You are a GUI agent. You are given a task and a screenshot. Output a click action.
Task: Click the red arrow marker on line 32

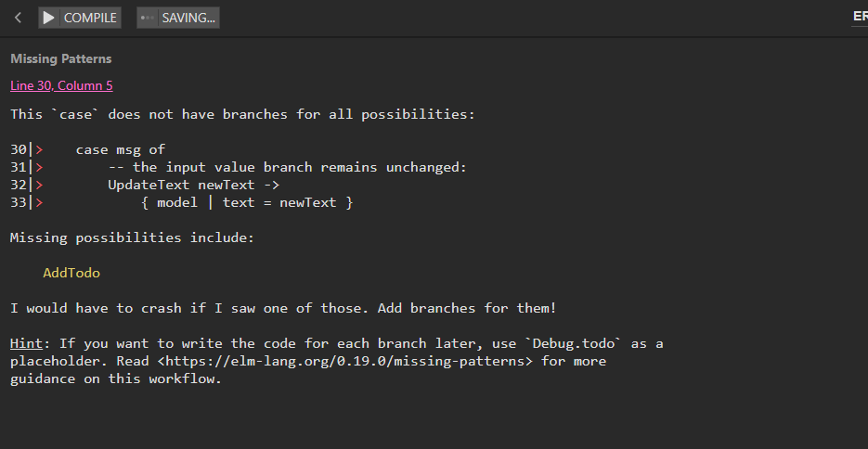pos(39,185)
